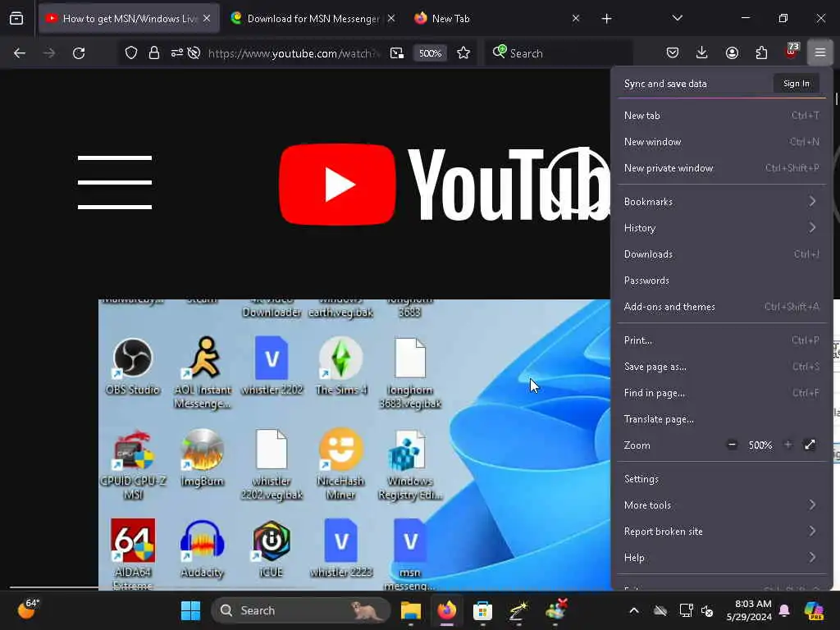The height and width of the screenshot is (630, 840).
Task: Open the muted volume tray icon
Action: click(x=707, y=610)
